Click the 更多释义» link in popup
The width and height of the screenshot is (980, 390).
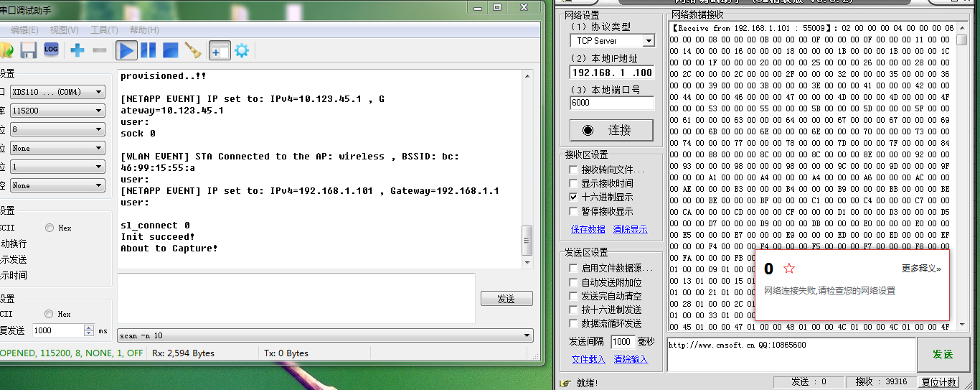921,269
